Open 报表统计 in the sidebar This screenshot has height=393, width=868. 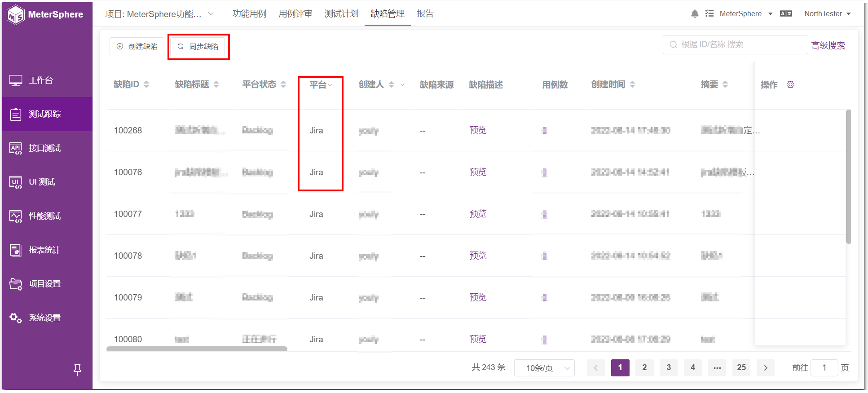tap(48, 250)
